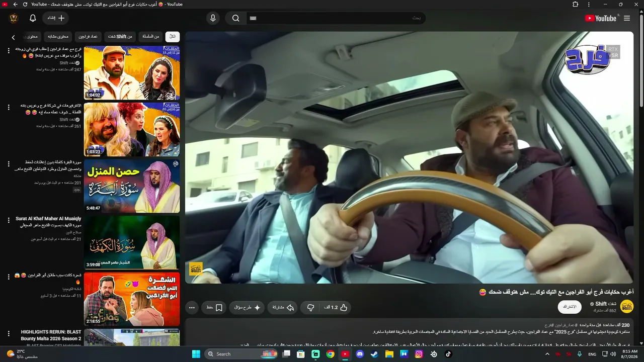The width and height of the screenshot is (644, 362).
Task: Open the 1:03:23 episodes 16-20 thumbnail
Action: pyautogui.click(x=132, y=130)
